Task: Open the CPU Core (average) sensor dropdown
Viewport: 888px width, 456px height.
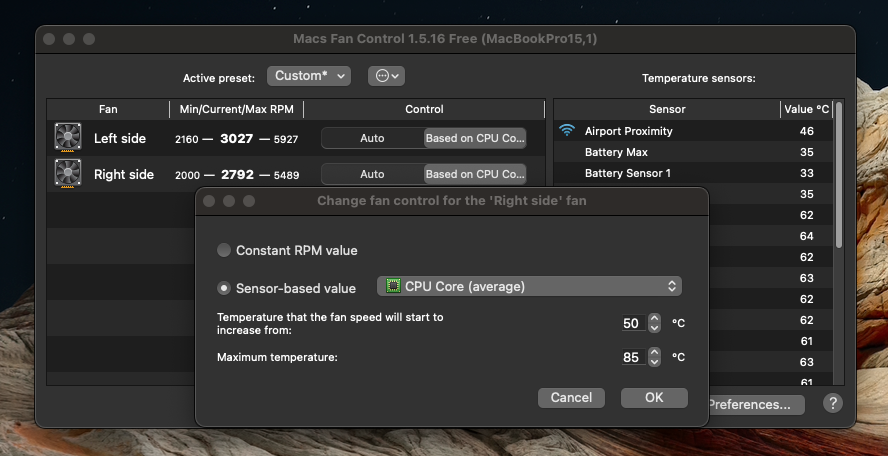Action: click(x=530, y=286)
